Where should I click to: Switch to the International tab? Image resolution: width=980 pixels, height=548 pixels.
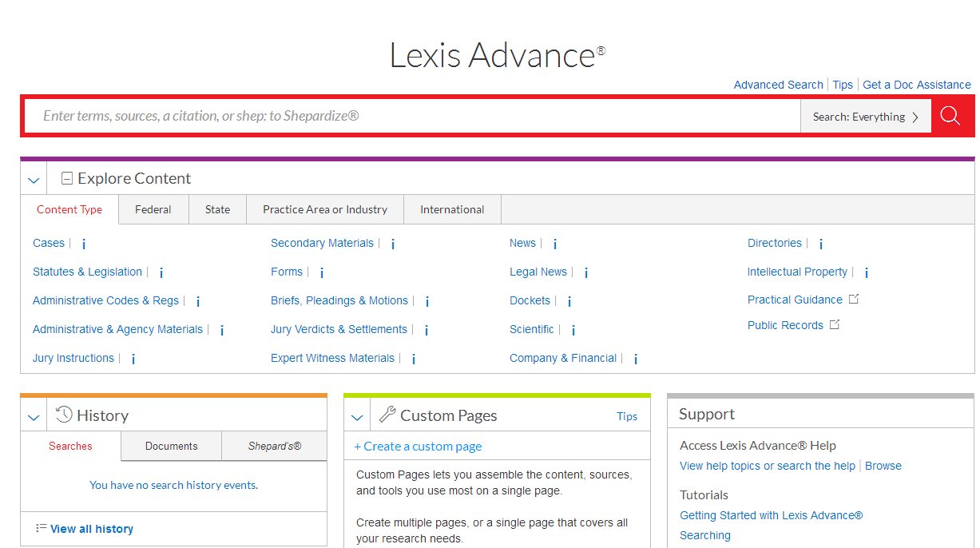pyautogui.click(x=452, y=209)
